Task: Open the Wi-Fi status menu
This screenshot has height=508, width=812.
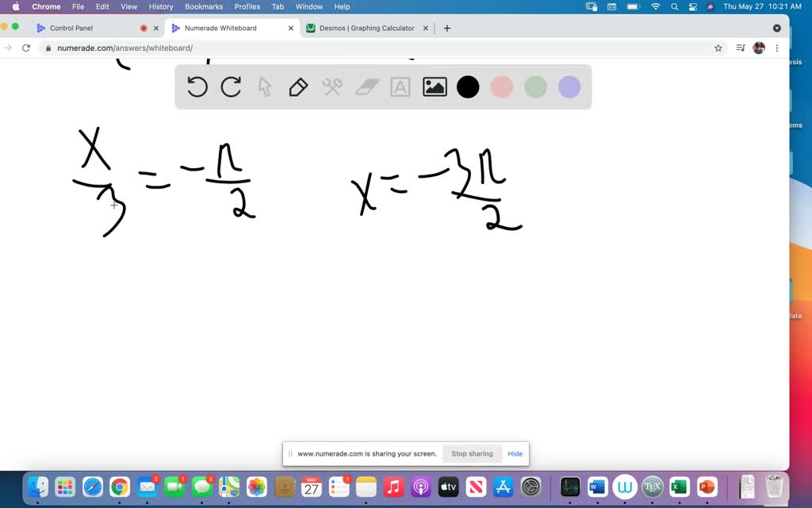Action: click(x=656, y=6)
